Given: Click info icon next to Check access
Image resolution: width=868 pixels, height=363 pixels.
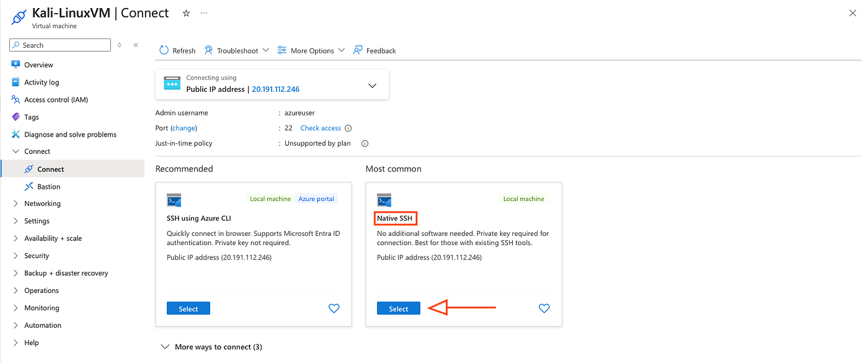Looking at the screenshot, I should point(348,128).
